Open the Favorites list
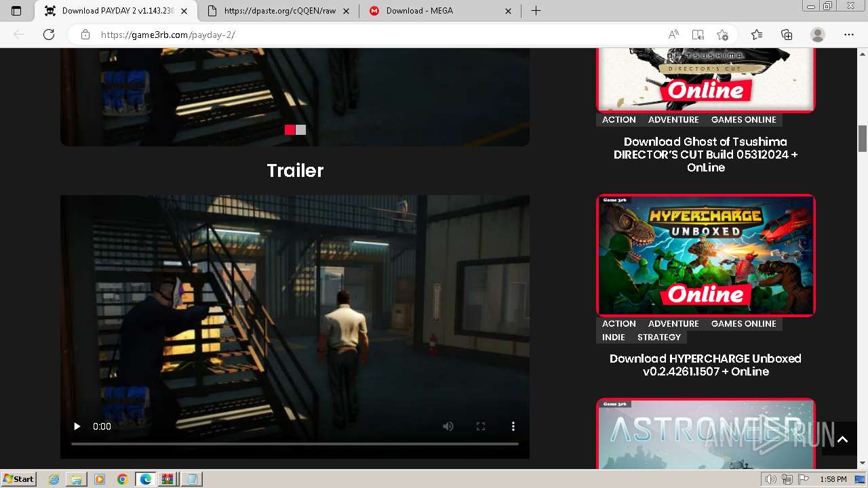This screenshot has height=488, width=868. [x=757, y=35]
